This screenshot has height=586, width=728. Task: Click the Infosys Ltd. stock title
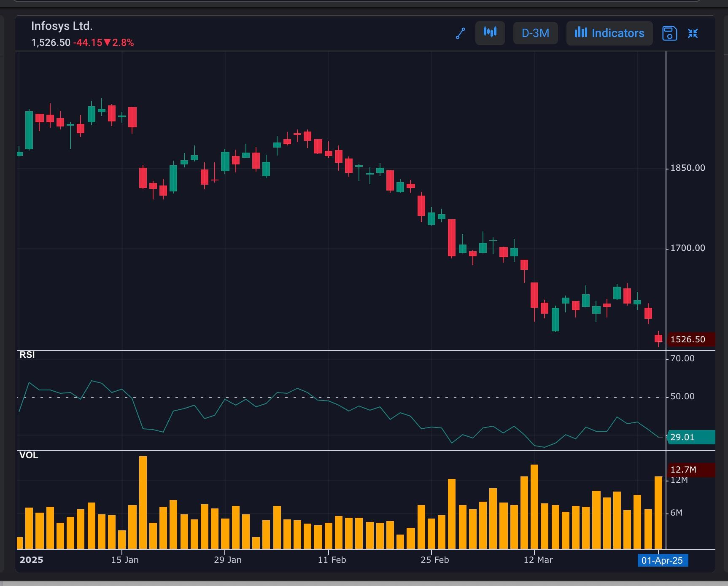[62, 26]
